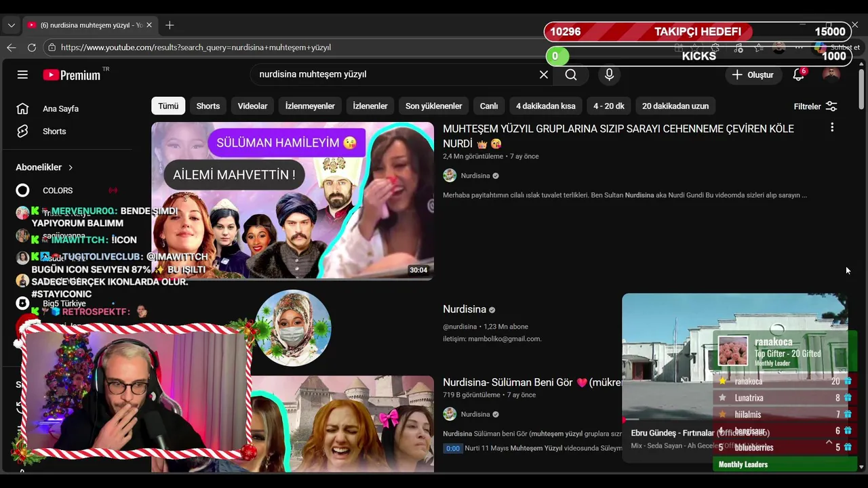Jump to the 0:00 chapter timestamp
Screen dimensions: 868x488
click(x=452, y=448)
